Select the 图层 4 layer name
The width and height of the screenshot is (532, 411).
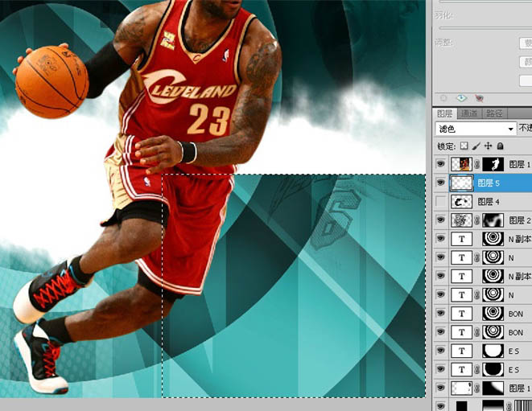pos(489,202)
